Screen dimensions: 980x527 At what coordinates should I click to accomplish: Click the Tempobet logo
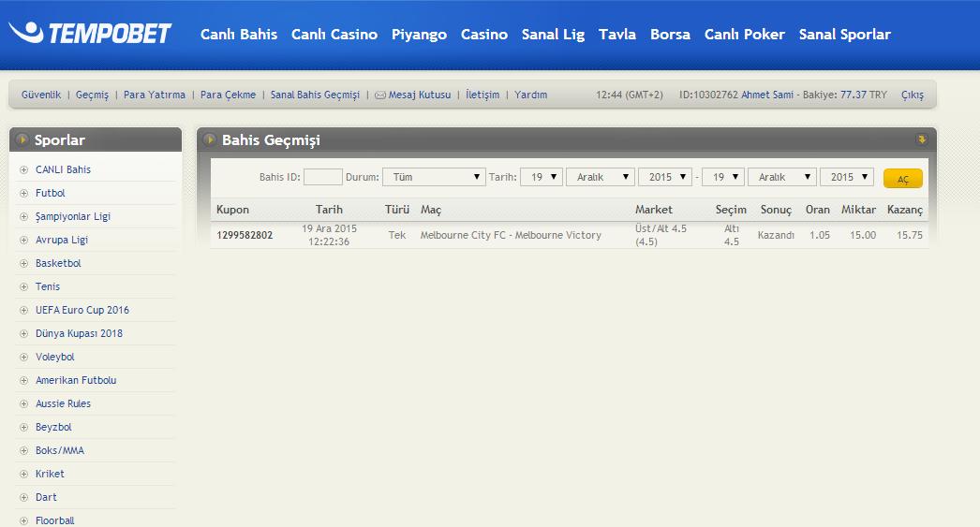tap(90, 34)
